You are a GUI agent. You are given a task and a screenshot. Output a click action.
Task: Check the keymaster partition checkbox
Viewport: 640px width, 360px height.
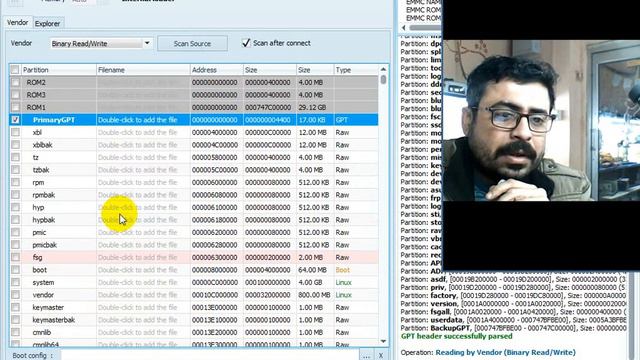15,307
